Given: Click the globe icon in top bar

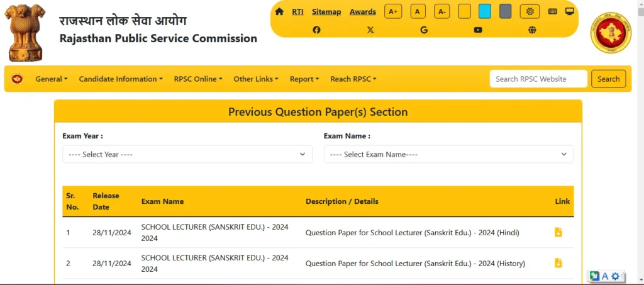Looking at the screenshot, I should [x=533, y=30].
